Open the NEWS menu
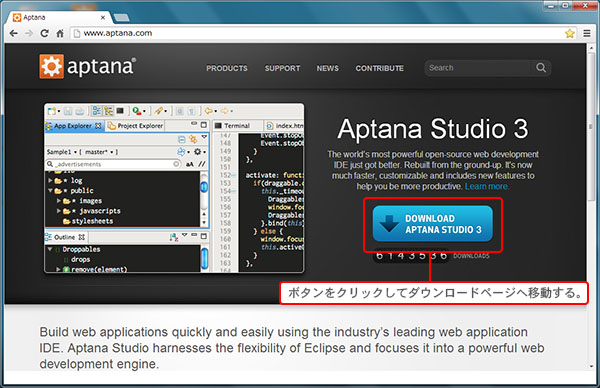 (328, 68)
